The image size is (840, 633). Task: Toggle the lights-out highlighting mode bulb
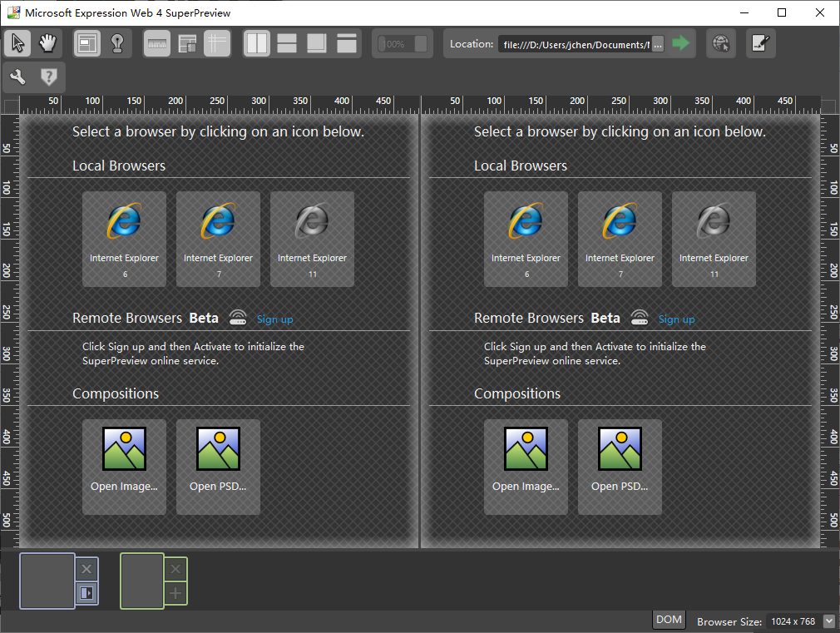pyautogui.click(x=117, y=43)
